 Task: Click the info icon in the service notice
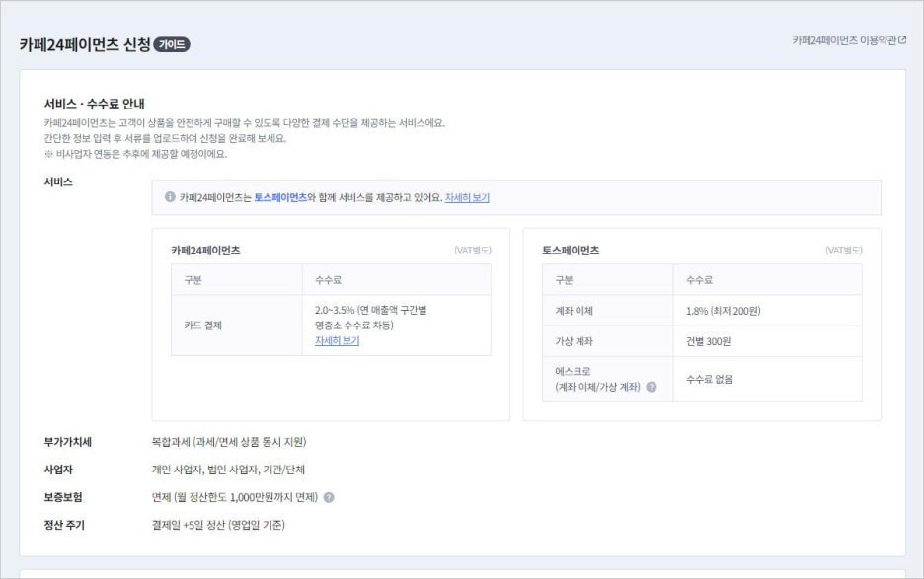pyautogui.click(x=170, y=196)
